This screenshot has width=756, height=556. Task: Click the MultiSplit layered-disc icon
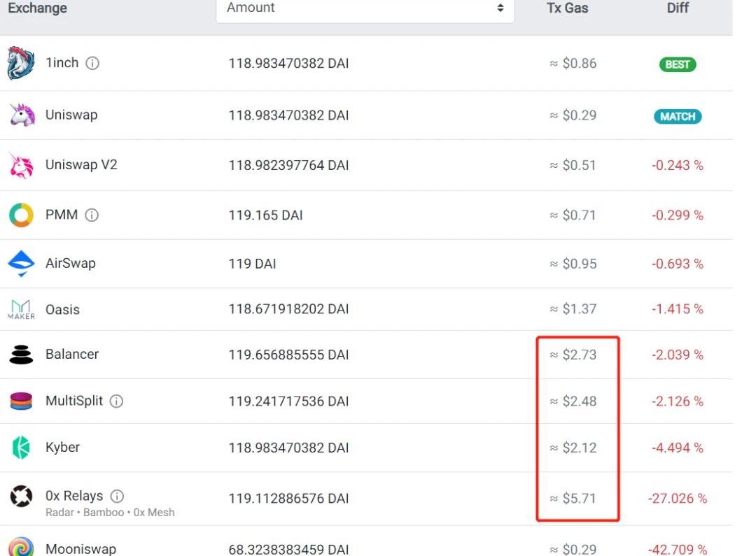coord(21,401)
